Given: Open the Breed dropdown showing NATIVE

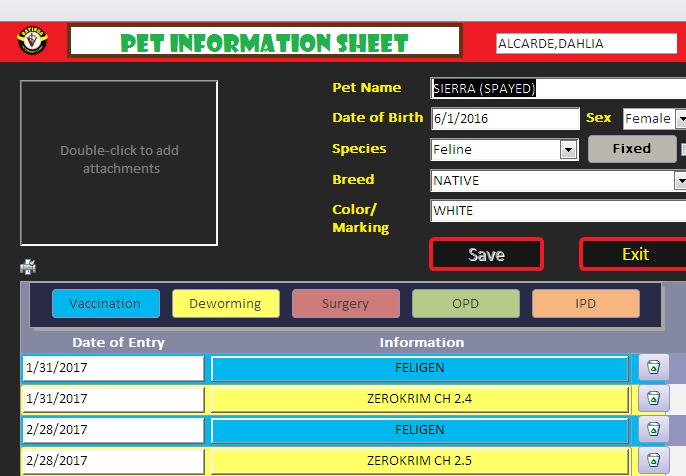Looking at the screenshot, I should (680, 181).
